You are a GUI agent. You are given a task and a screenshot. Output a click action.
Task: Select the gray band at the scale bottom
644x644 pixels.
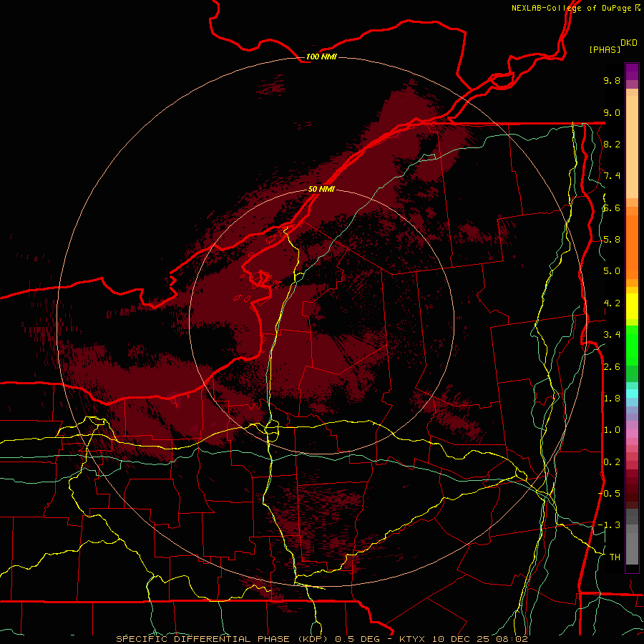(x=632, y=545)
